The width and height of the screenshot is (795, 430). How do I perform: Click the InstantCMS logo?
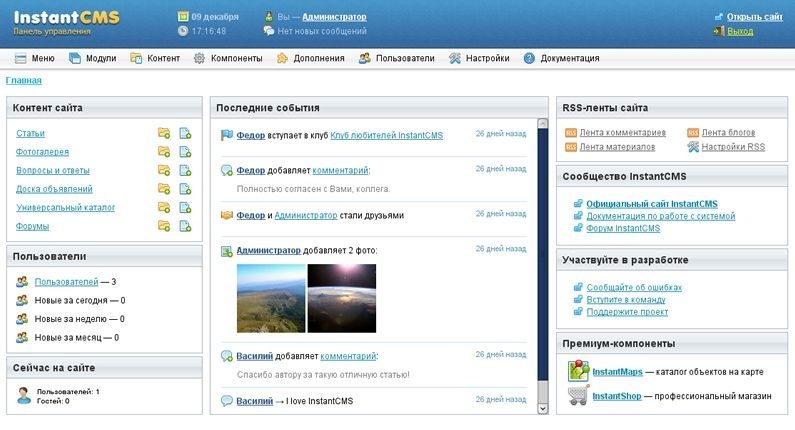(66, 18)
